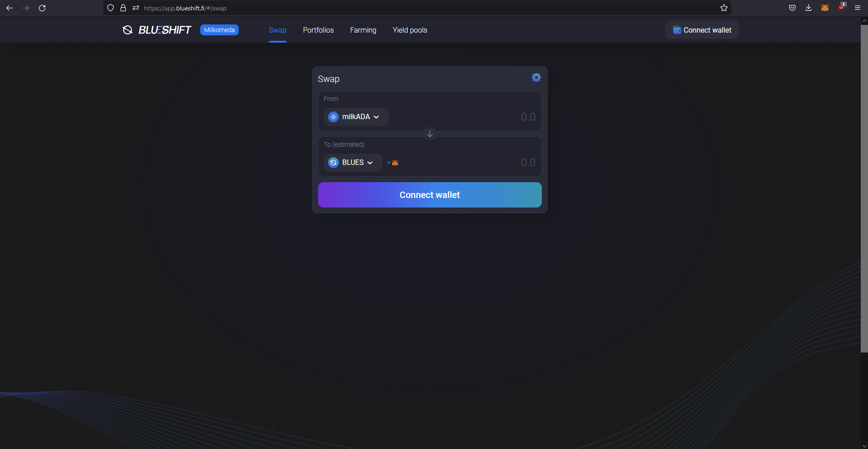The width and height of the screenshot is (868, 449).
Task: Click the swap direction arrow between tokens
Action: [x=430, y=134]
